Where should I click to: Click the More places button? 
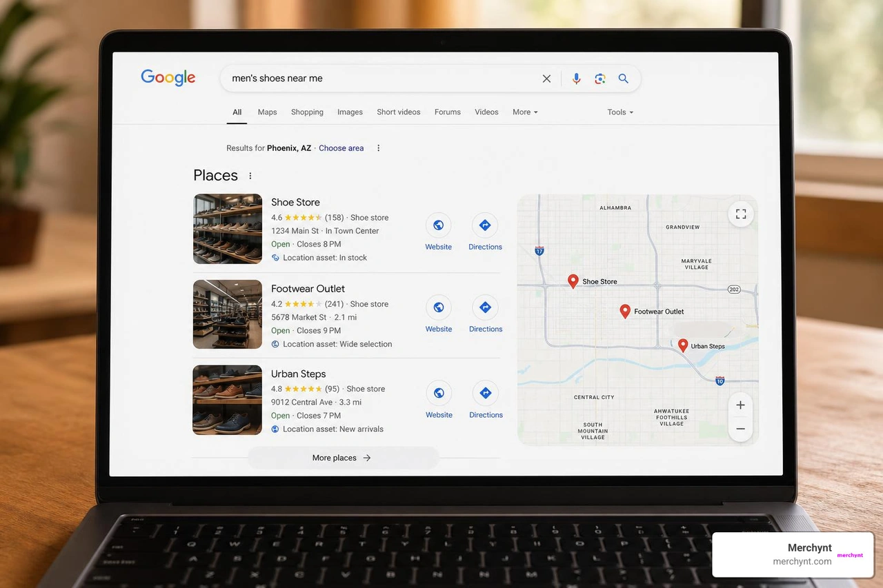(x=342, y=458)
